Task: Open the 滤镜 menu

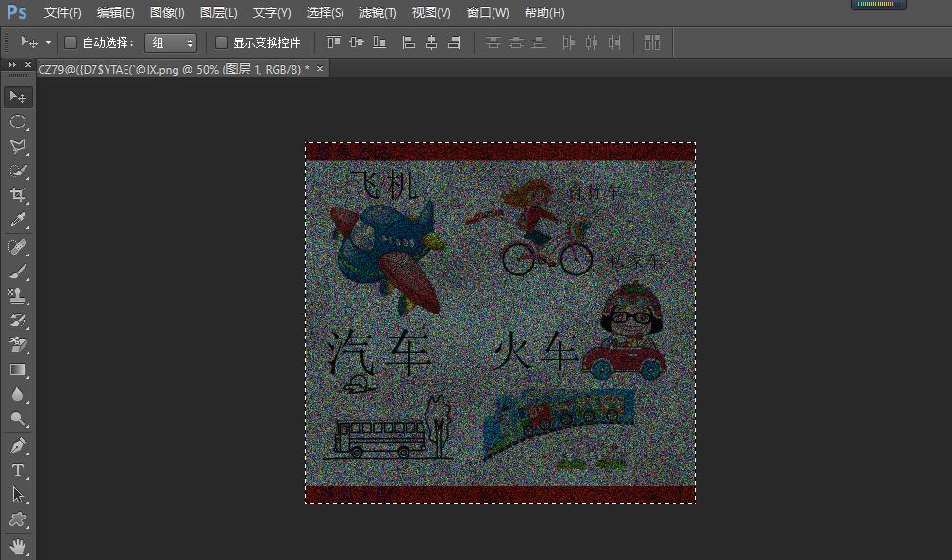Action: [376, 12]
